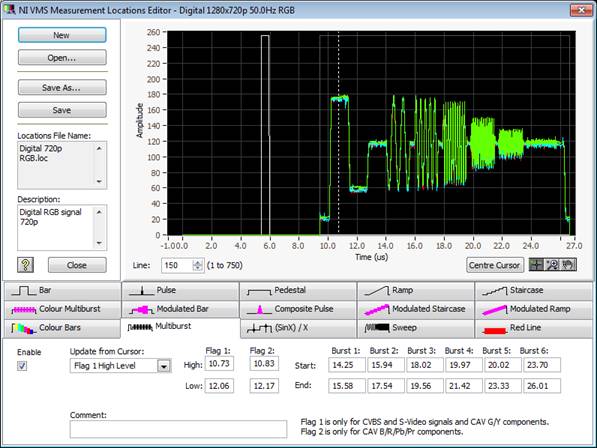Image resolution: width=597 pixels, height=448 pixels.
Task: Click the Save As... button
Action: (62, 88)
